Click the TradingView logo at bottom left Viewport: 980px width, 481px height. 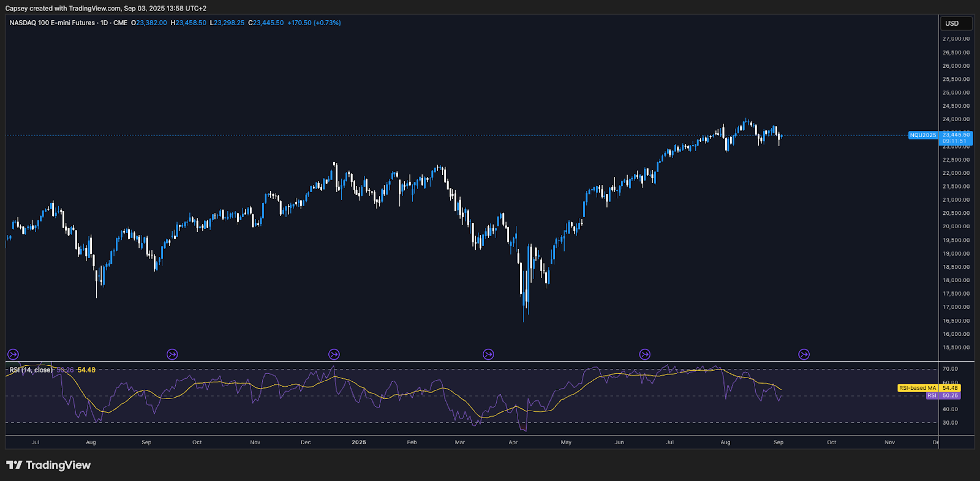pos(48,465)
